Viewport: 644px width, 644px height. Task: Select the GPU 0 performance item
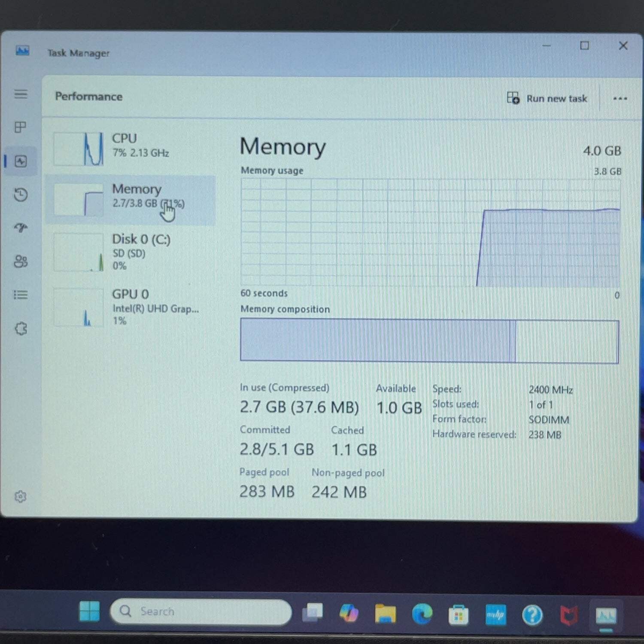[131, 307]
